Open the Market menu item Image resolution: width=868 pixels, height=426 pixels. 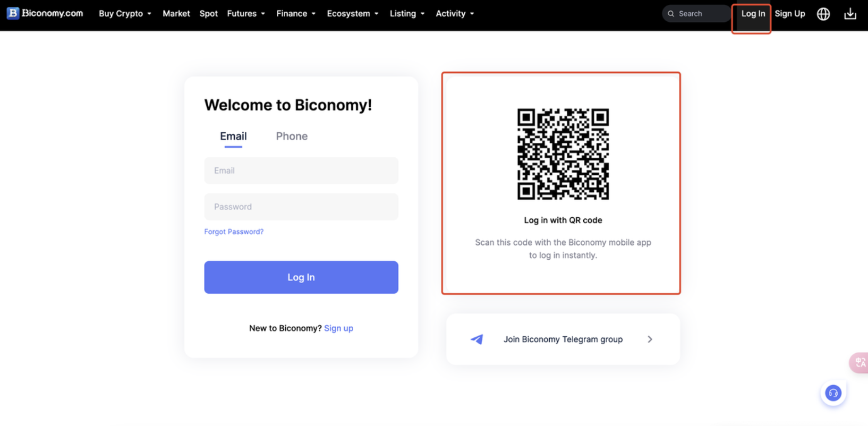176,14
